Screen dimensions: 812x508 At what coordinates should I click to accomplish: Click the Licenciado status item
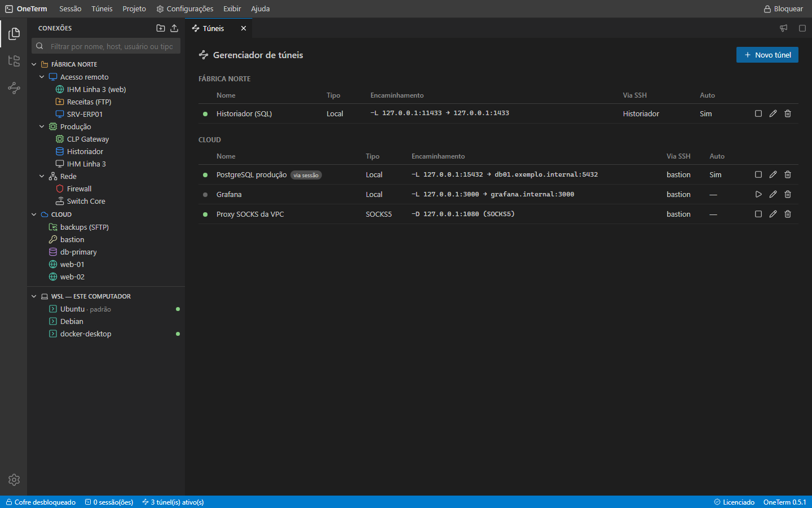(734, 502)
